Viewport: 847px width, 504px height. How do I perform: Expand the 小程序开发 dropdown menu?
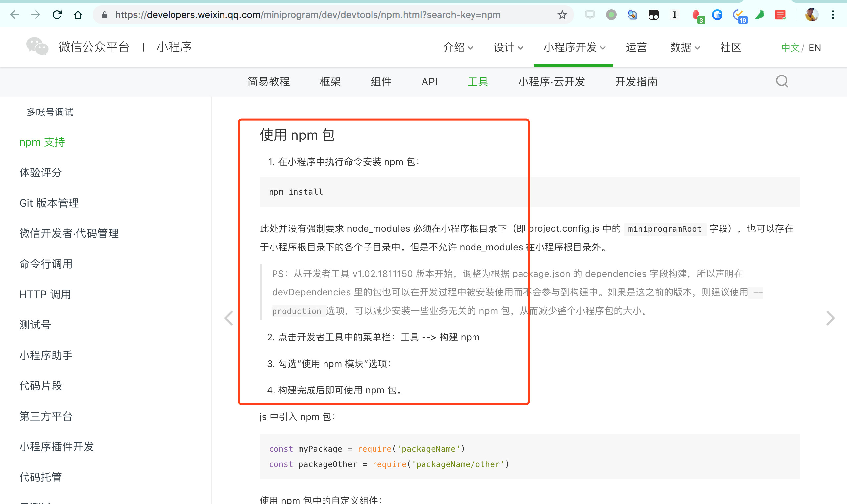[574, 48]
